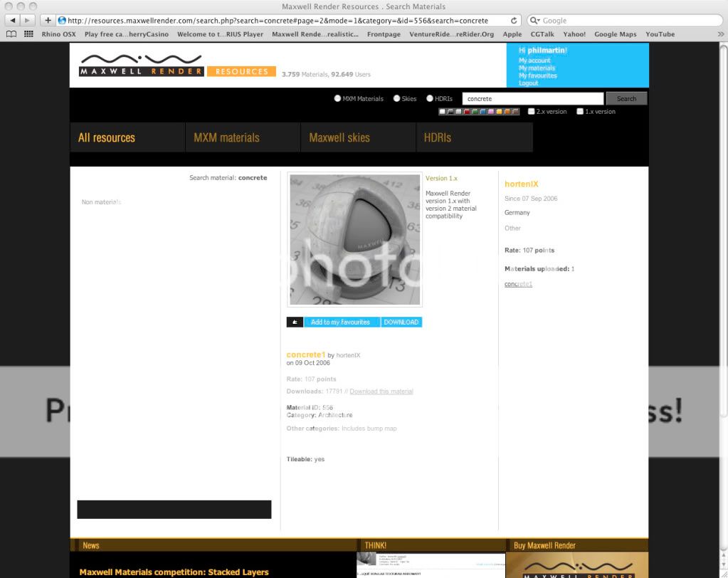Open the My materials link
Viewport: 728px width, 578px height.
(x=537, y=68)
